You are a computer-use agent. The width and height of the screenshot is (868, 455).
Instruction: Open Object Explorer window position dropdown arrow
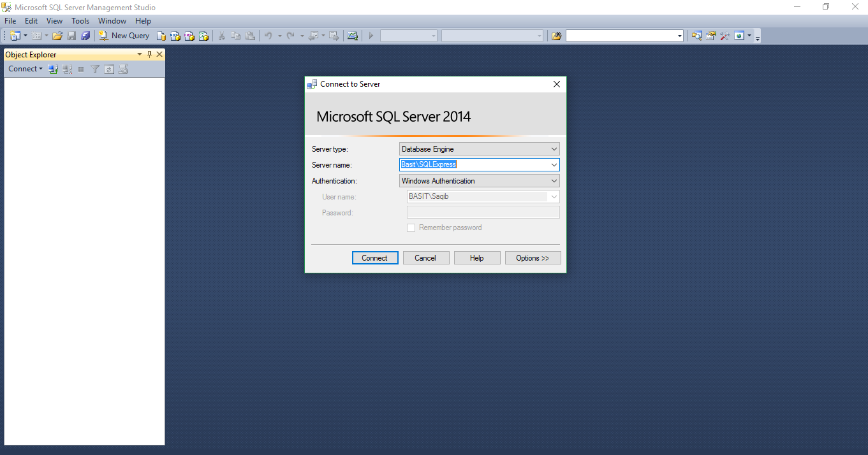coord(140,54)
